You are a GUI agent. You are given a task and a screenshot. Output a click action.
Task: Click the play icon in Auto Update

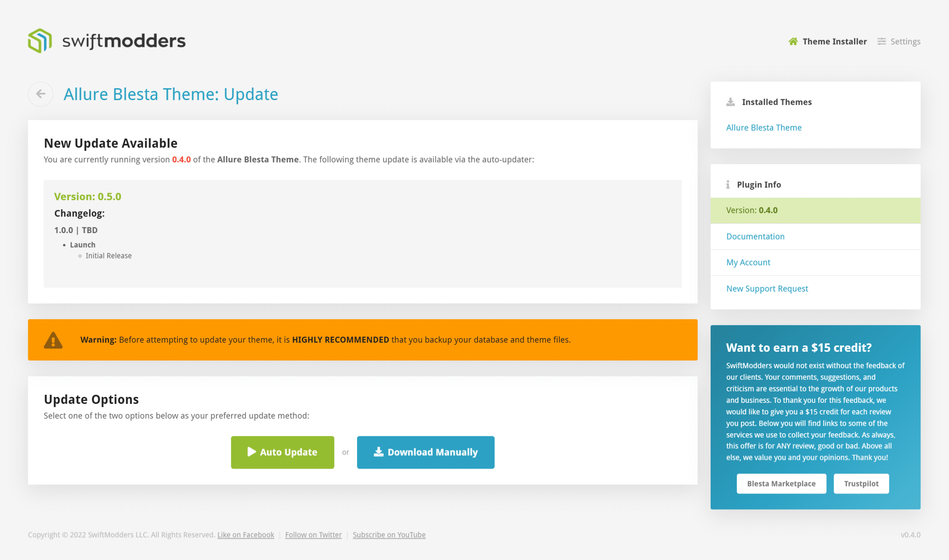[x=252, y=452]
